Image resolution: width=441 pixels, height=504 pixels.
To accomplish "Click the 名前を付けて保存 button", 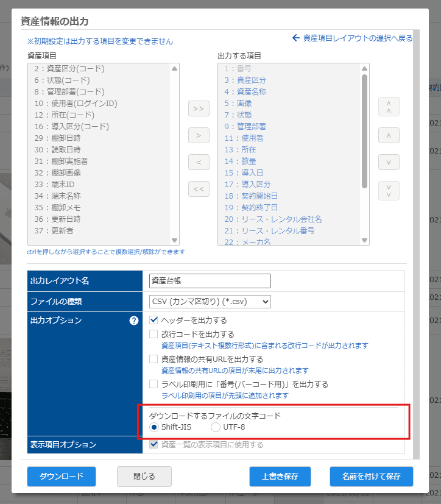I will 372,477.
